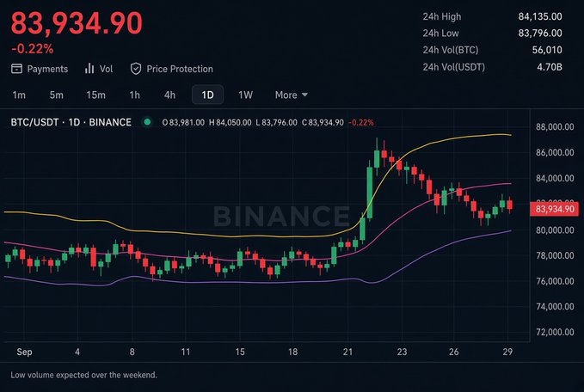Click the 24h Vol(BTC) label
Viewport: 584px width, 392px height.
(451, 50)
